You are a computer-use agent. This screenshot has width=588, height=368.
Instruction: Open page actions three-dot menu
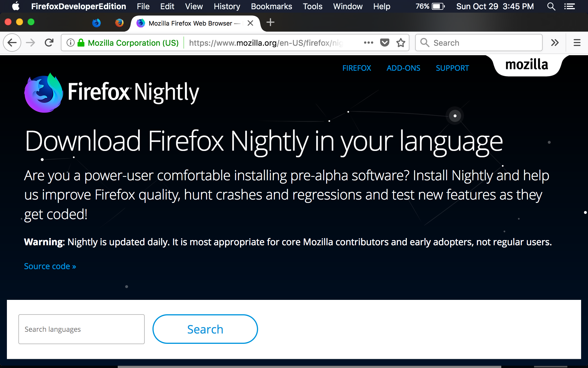click(368, 43)
